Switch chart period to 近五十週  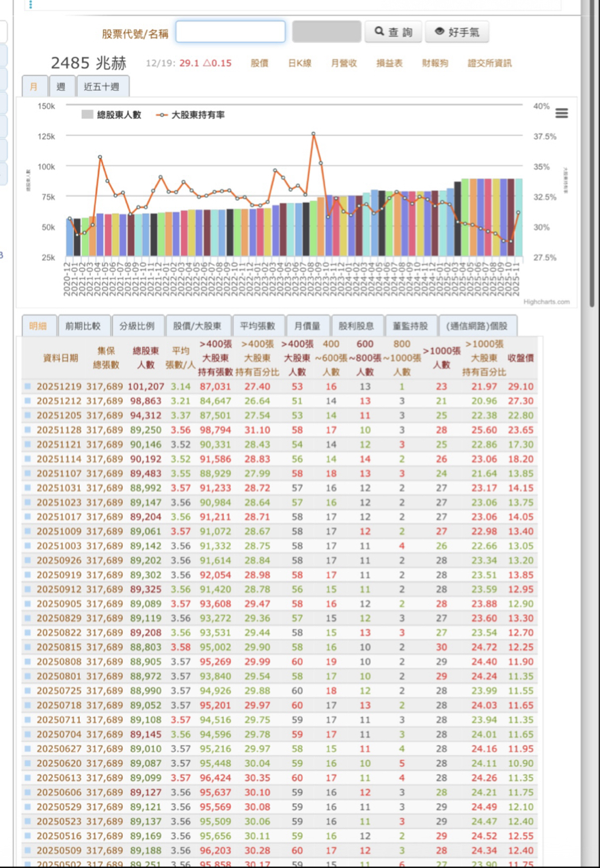click(x=101, y=87)
